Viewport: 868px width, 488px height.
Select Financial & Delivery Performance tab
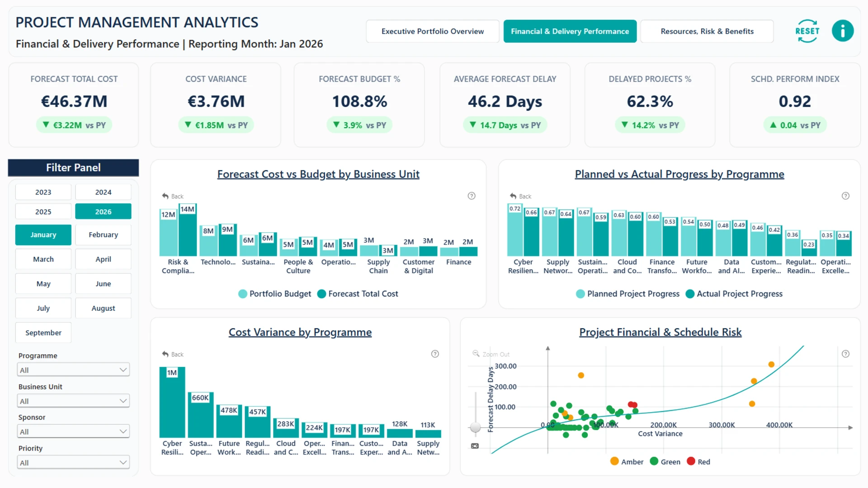[570, 31]
